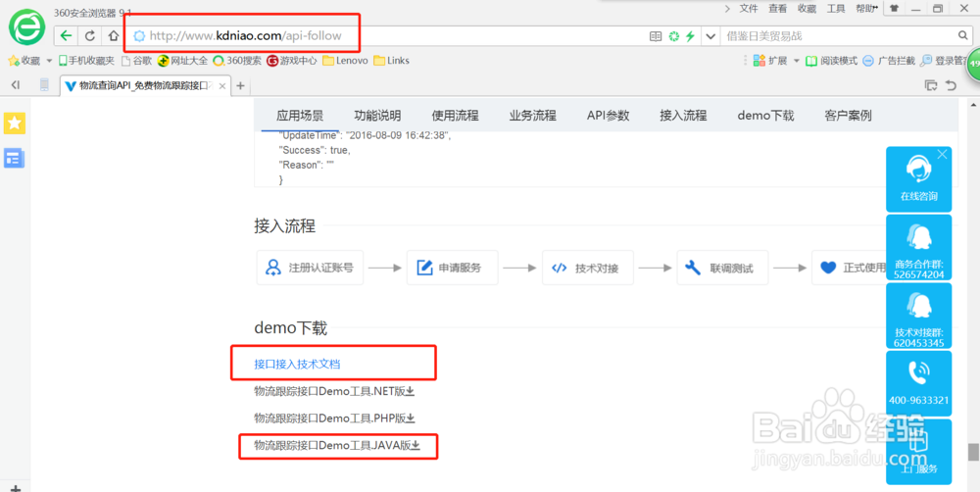Click the search magnifier icon

point(963,35)
